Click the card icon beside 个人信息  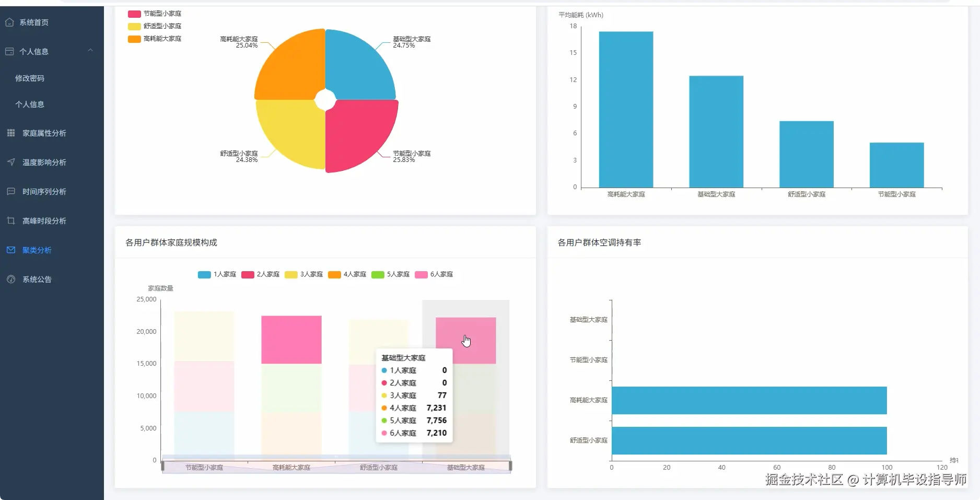pyautogui.click(x=9, y=51)
